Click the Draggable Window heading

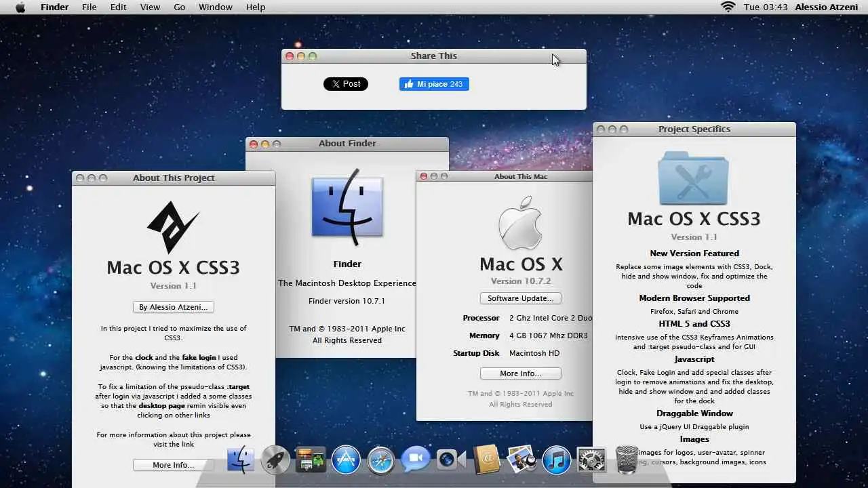pyautogui.click(x=694, y=413)
